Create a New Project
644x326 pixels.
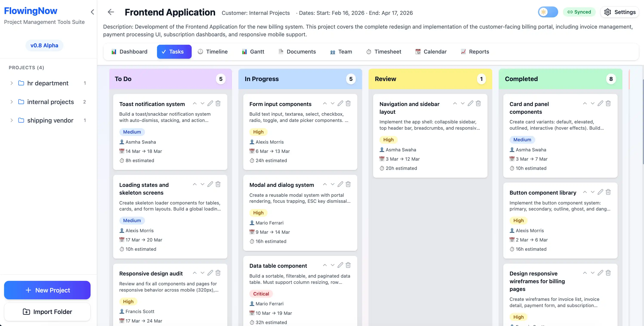(x=47, y=290)
